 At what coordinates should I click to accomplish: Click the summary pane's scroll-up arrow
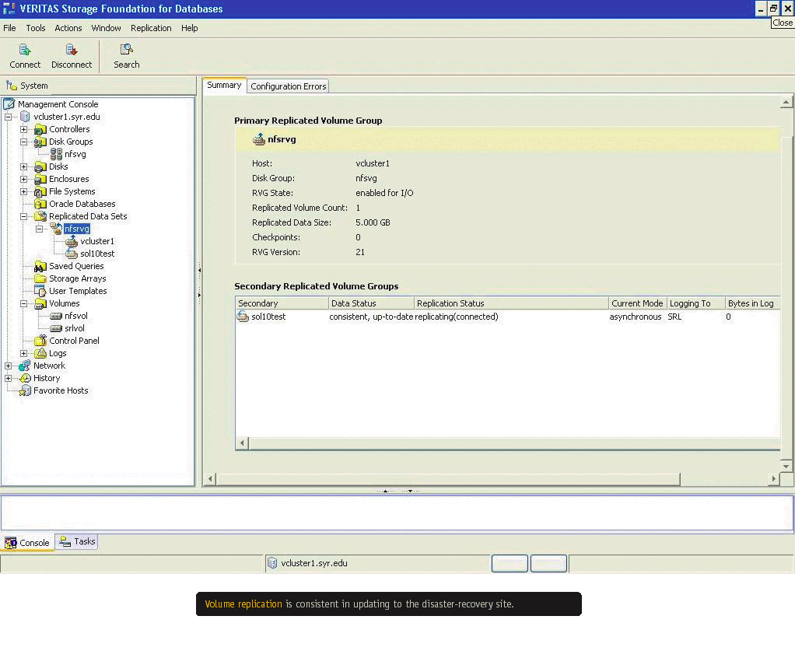tap(786, 103)
